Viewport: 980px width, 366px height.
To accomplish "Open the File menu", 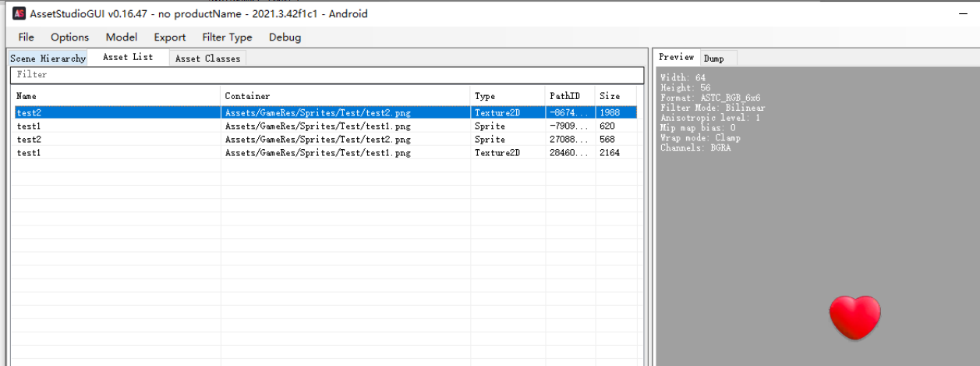I will (27, 37).
